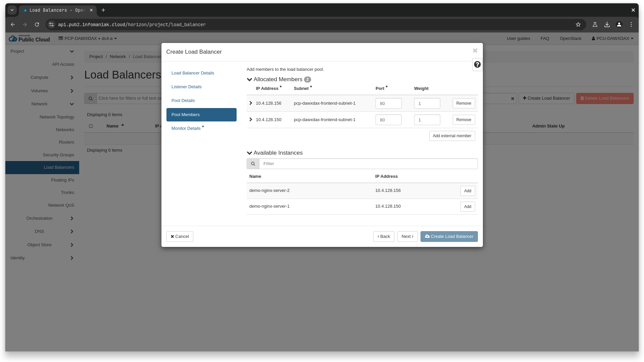644x362 pixels.
Task: Submit with Create Load Balancer in dialog
Action: [x=449, y=237]
